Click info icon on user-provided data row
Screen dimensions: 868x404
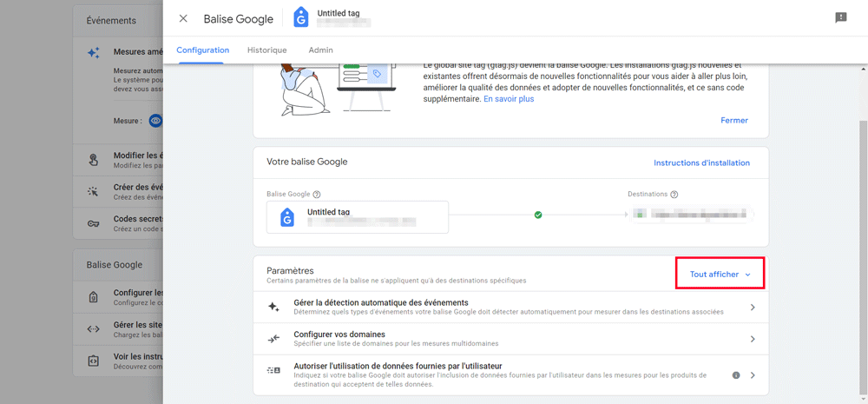click(736, 375)
